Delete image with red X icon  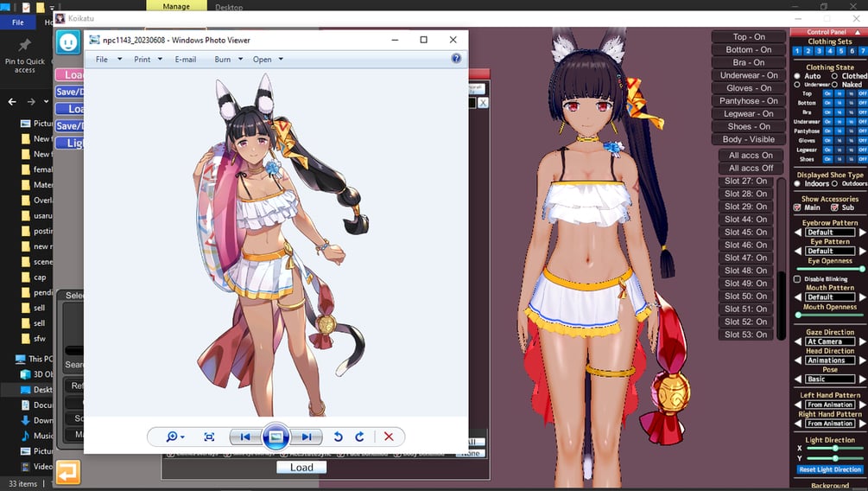(389, 437)
